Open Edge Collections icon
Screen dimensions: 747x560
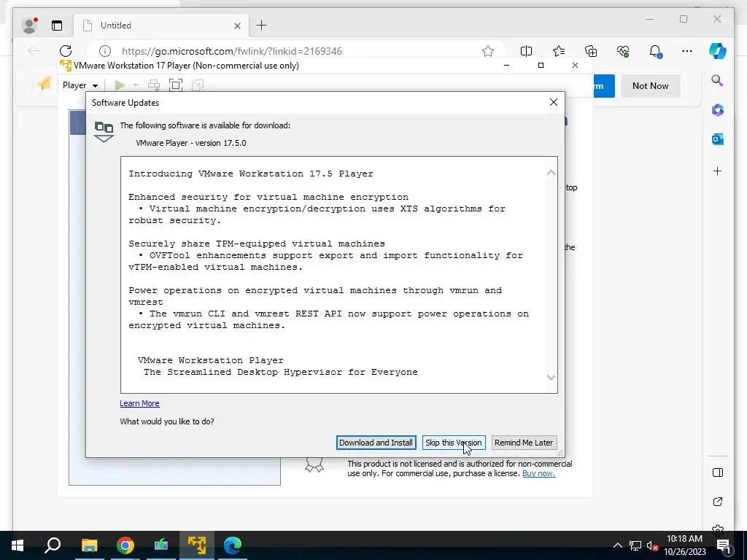[591, 51]
